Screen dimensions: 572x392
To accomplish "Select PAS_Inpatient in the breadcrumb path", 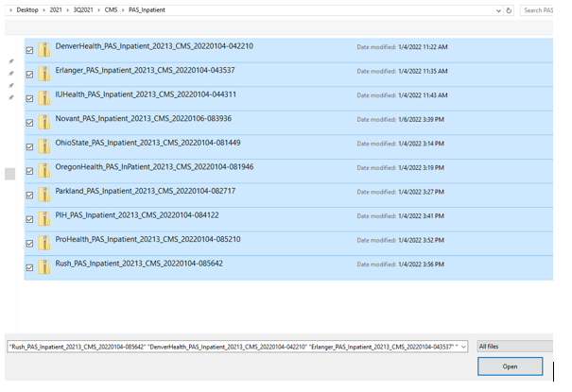I will click(x=147, y=9).
